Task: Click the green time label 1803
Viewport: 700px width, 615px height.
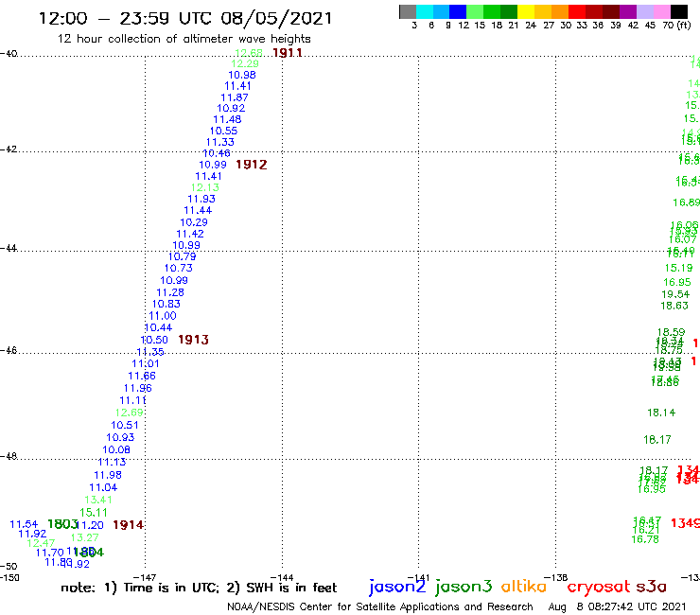Action: point(62,524)
